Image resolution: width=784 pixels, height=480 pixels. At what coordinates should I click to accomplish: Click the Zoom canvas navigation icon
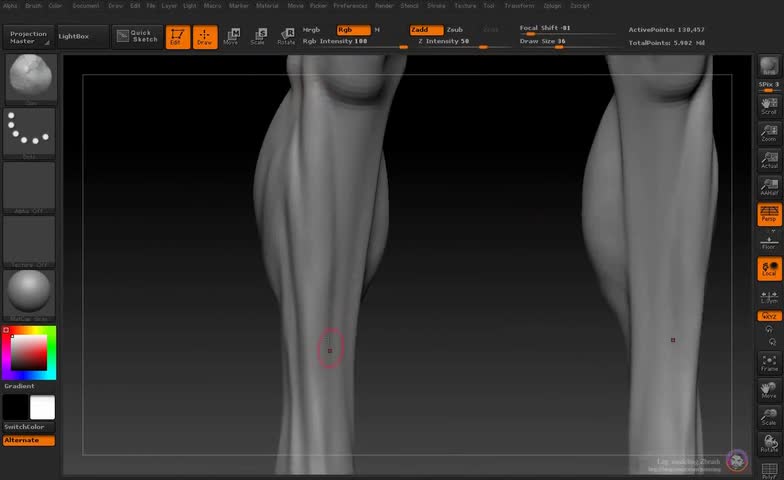769,132
